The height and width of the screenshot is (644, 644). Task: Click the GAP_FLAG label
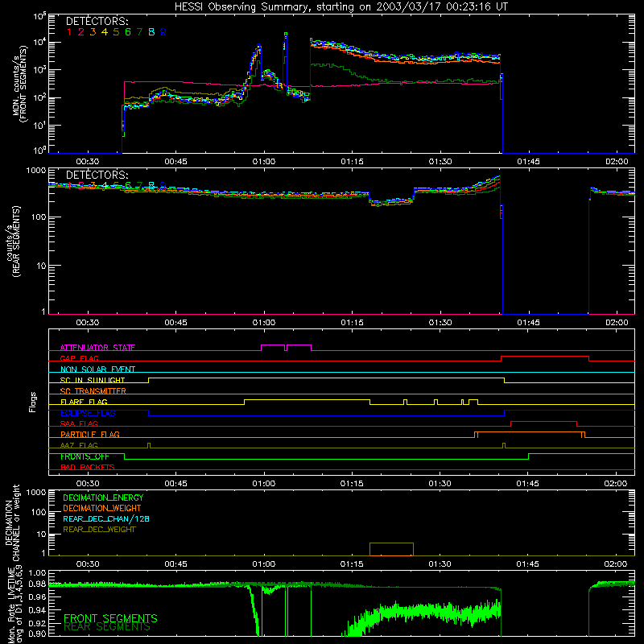tap(79, 358)
